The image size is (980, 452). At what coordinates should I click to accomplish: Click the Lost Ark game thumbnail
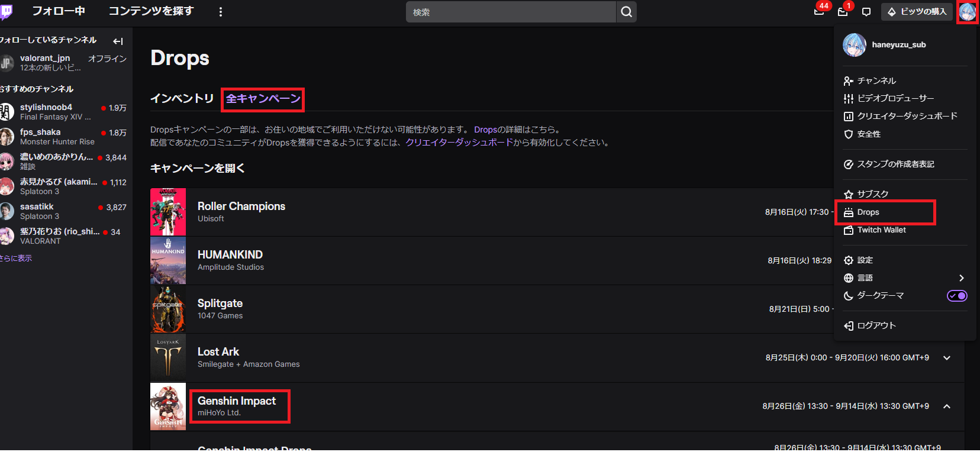coord(168,358)
